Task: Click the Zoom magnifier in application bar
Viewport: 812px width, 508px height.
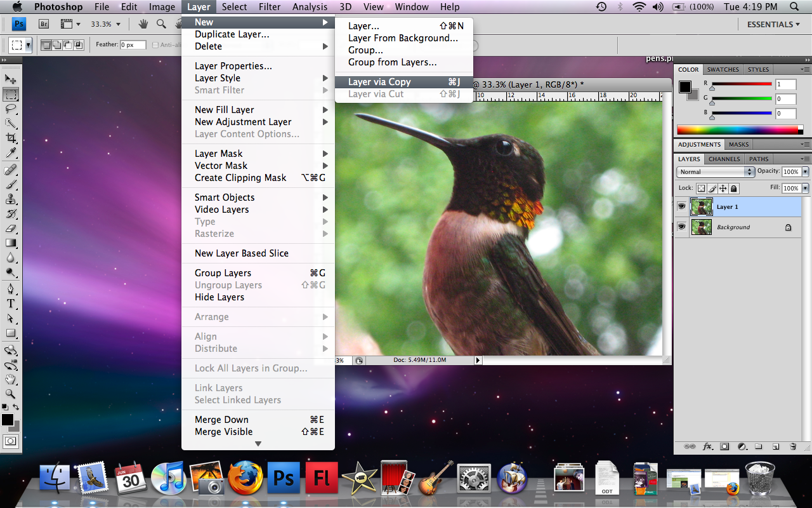Action: 161,24
